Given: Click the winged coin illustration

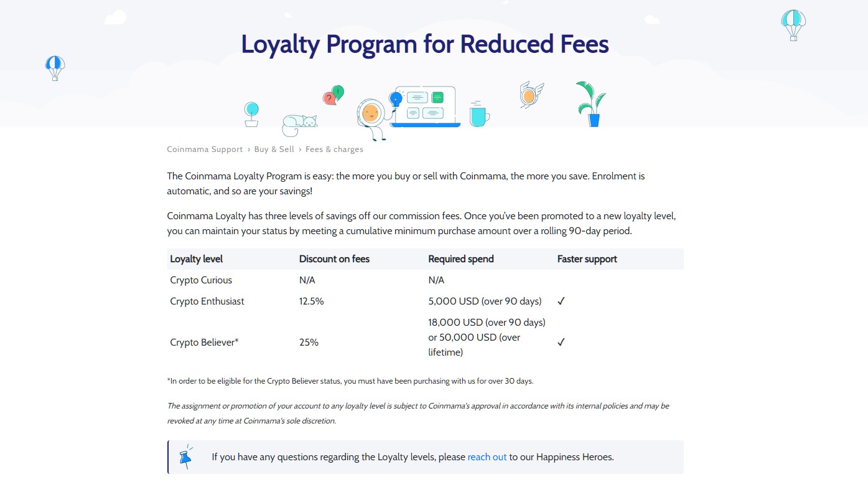Looking at the screenshot, I should point(531,95).
